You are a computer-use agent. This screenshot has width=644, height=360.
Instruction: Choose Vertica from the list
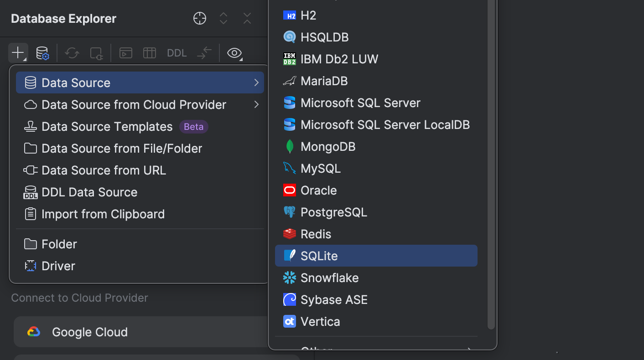tap(376, 321)
